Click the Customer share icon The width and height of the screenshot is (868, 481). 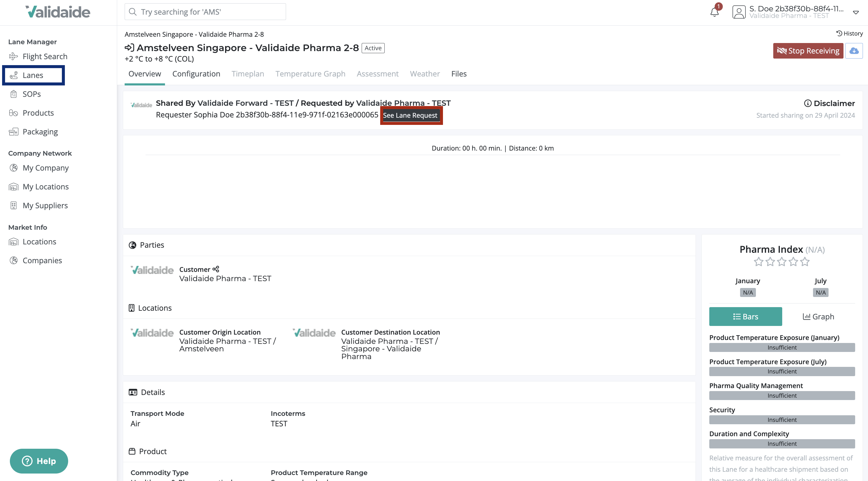tap(216, 269)
